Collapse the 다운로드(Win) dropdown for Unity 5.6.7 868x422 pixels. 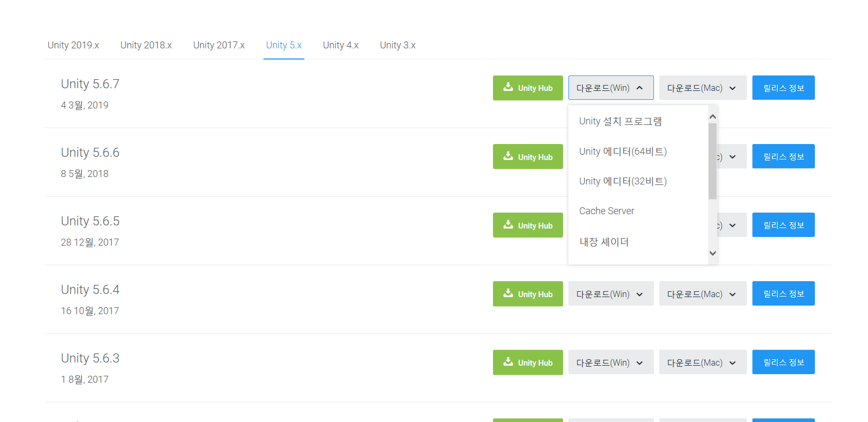point(611,88)
